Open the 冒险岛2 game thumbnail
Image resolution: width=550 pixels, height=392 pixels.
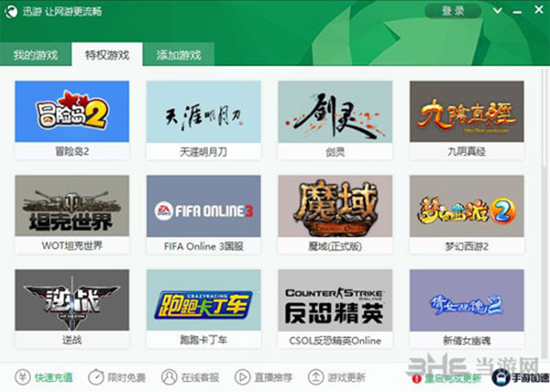(71, 112)
